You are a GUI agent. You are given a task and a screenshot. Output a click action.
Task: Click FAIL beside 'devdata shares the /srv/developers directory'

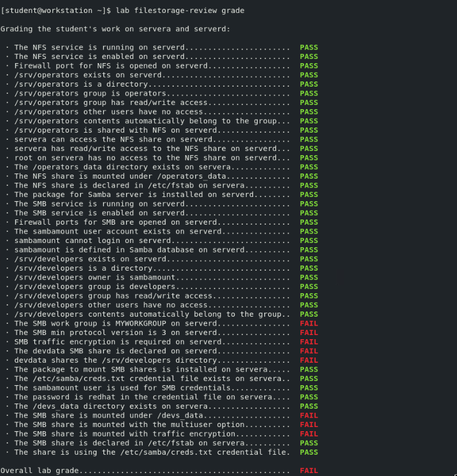[x=308, y=360]
